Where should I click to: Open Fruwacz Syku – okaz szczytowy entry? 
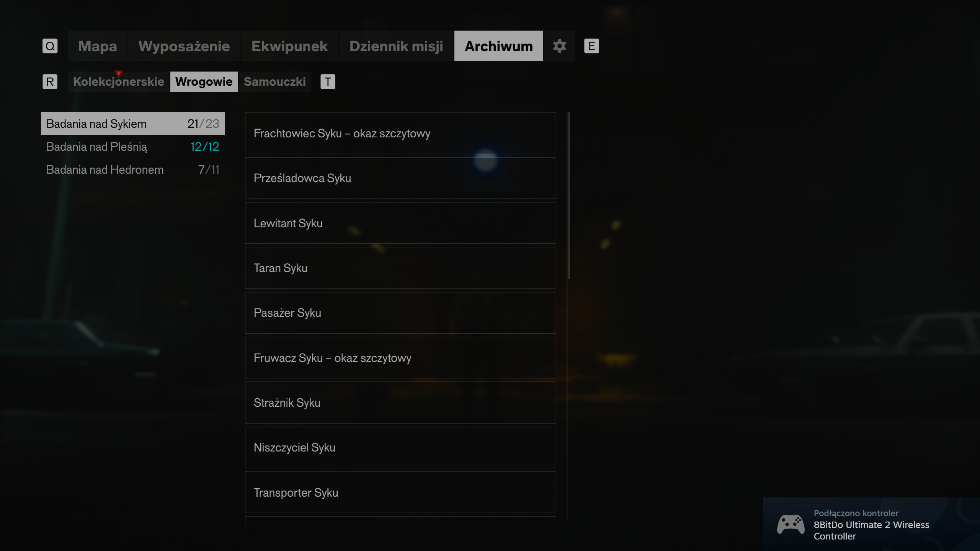pyautogui.click(x=400, y=358)
